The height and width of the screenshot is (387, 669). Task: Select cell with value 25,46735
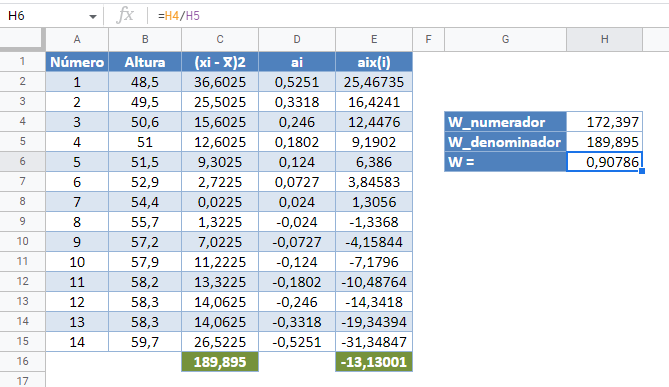374,82
